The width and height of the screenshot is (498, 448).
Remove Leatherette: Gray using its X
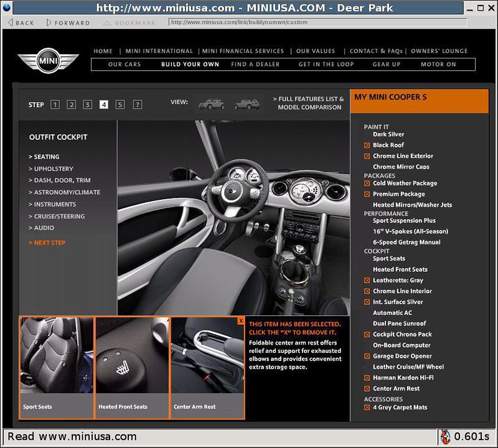tap(367, 280)
